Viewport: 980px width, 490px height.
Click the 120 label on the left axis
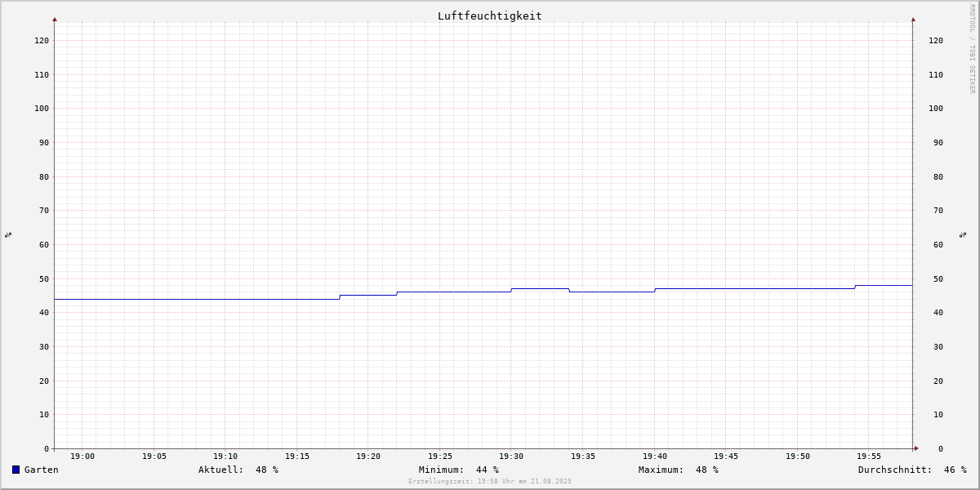click(42, 40)
